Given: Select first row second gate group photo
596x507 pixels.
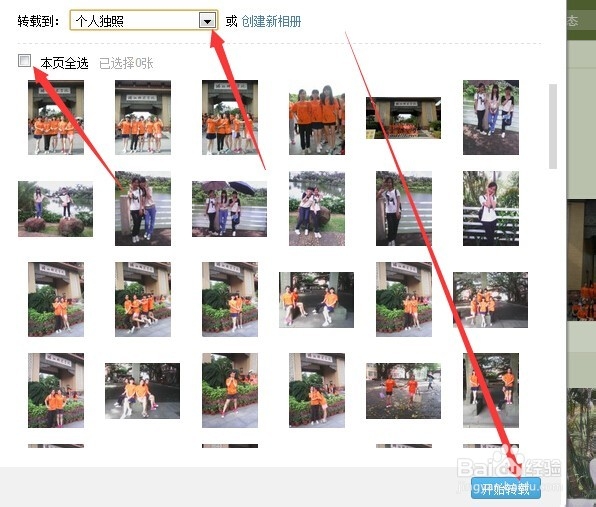Looking at the screenshot, I should pos(143,117).
